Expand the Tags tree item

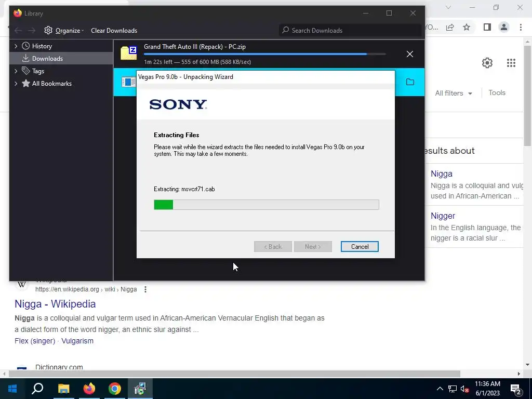(16, 71)
